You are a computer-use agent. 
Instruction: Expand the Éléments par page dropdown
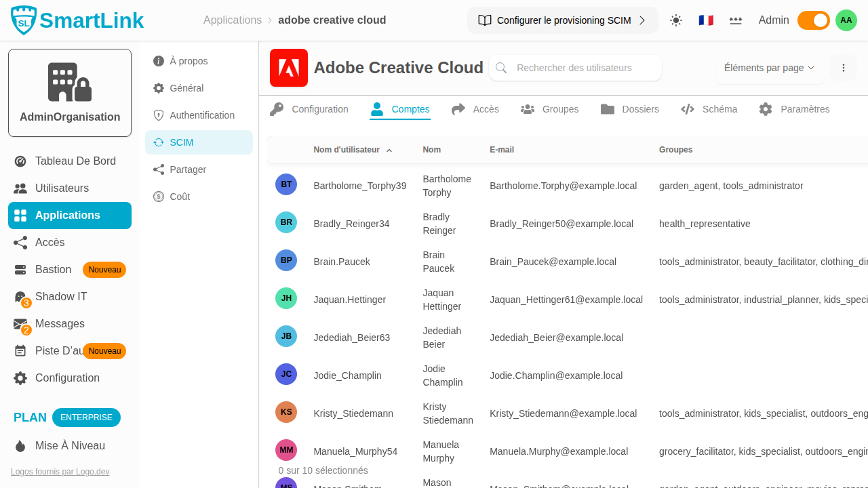click(x=769, y=68)
